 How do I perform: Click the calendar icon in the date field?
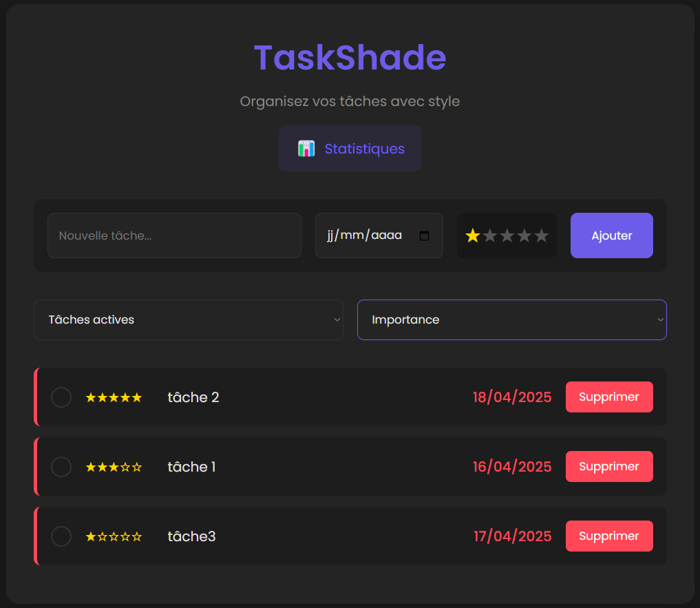pyautogui.click(x=424, y=235)
